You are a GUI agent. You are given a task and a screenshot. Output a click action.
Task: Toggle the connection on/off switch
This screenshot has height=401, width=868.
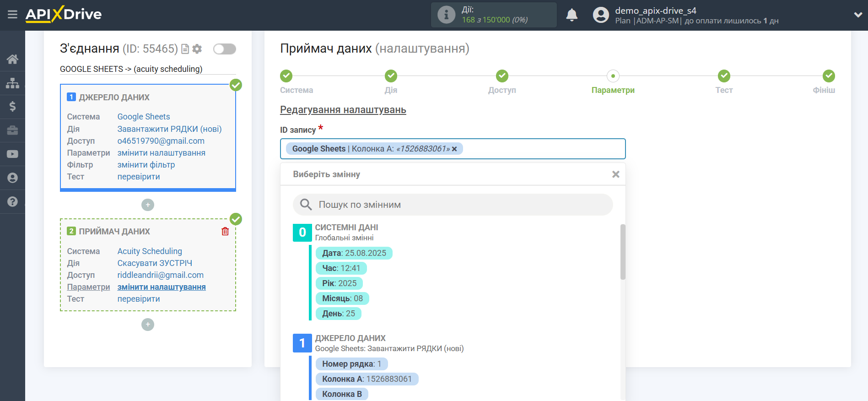224,49
